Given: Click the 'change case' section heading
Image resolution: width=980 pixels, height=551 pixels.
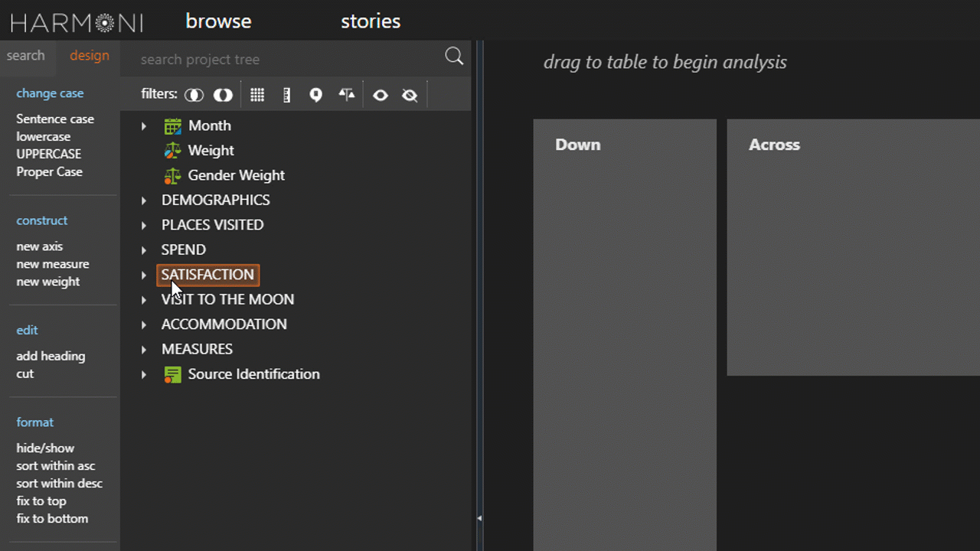Looking at the screenshot, I should pyautogui.click(x=50, y=93).
